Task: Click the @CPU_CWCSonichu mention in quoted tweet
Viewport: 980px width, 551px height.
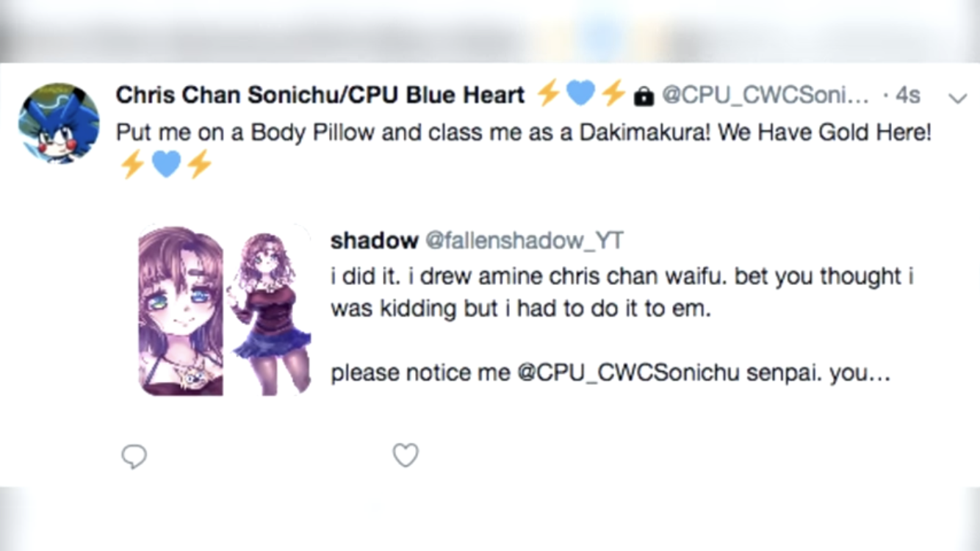Action: [x=628, y=373]
